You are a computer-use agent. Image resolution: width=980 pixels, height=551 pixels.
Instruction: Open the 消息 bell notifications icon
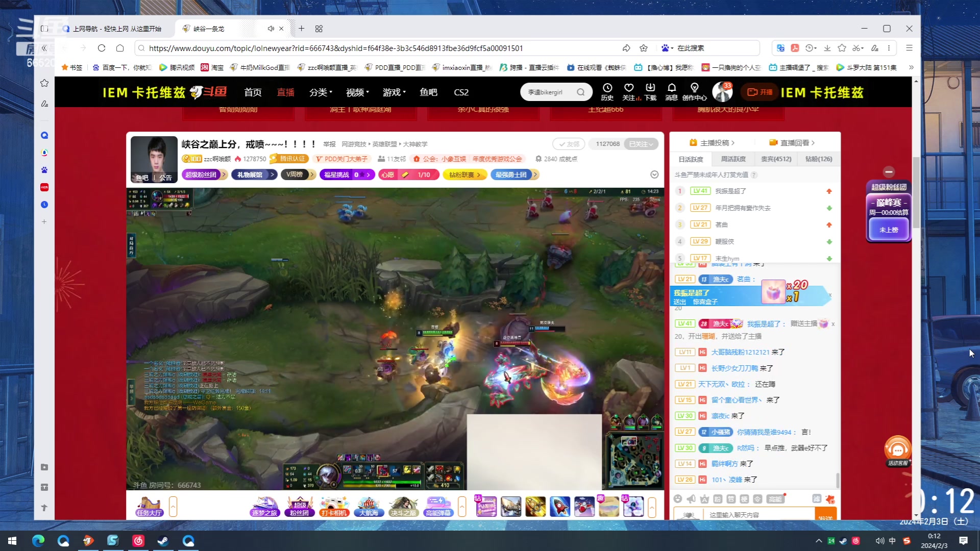click(x=672, y=92)
